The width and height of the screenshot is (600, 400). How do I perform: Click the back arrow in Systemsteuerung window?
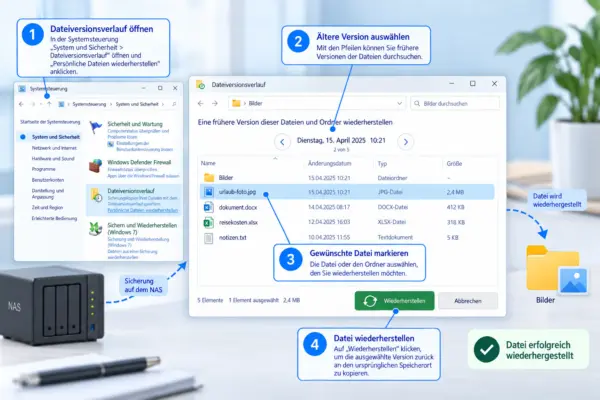[x=21, y=104]
